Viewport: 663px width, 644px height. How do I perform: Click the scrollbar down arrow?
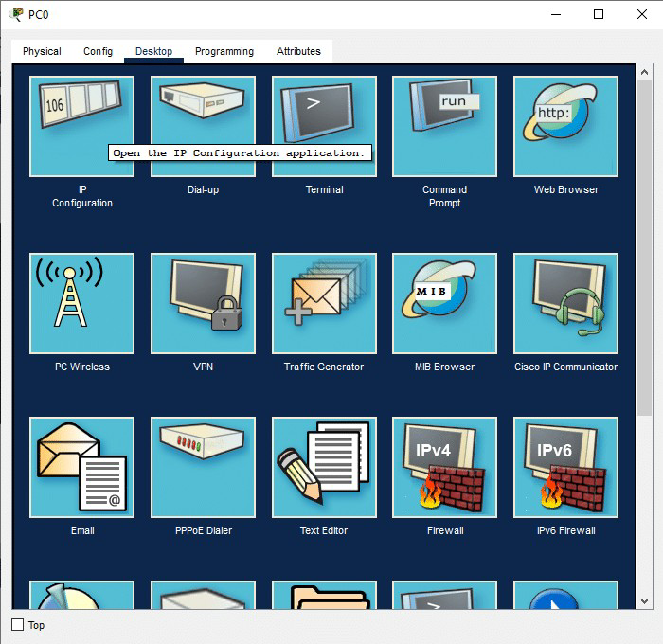[644, 600]
